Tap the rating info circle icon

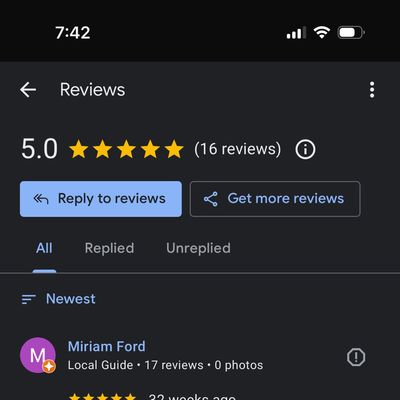305,149
